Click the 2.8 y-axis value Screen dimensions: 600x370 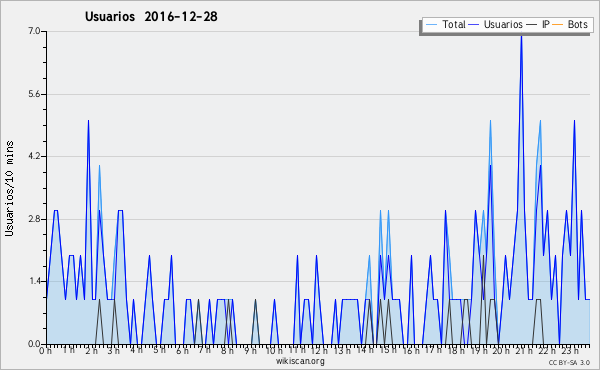tap(34, 219)
